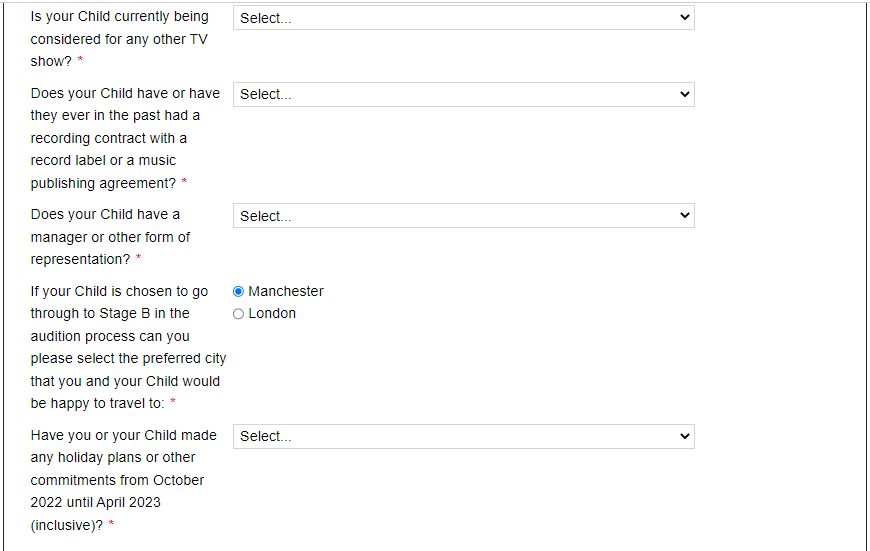870x551 pixels.
Task: Click the 'considered for any other TV show' label
Action: coord(119,39)
